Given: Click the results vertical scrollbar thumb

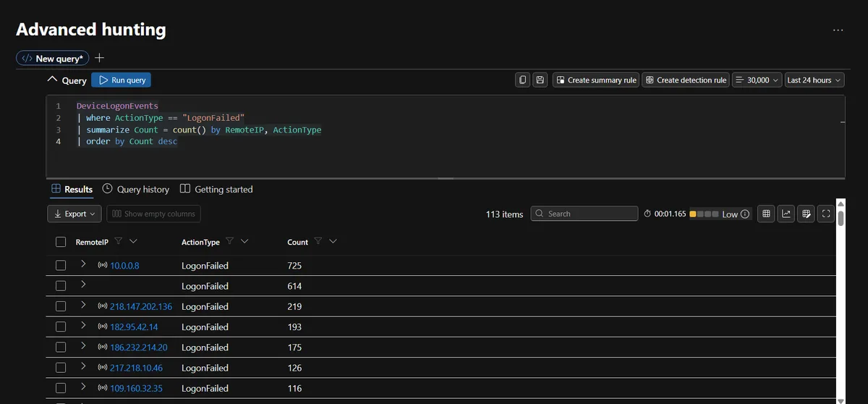Looking at the screenshot, I should coord(841,217).
